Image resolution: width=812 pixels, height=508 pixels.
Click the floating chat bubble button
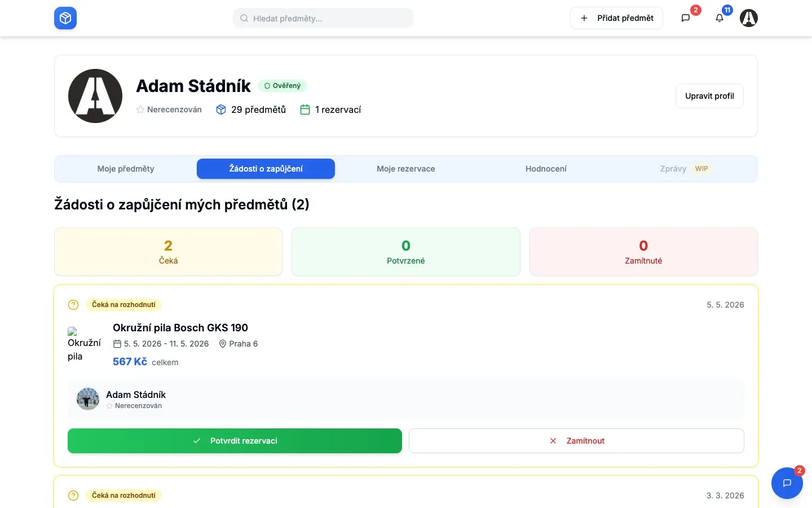point(787,483)
